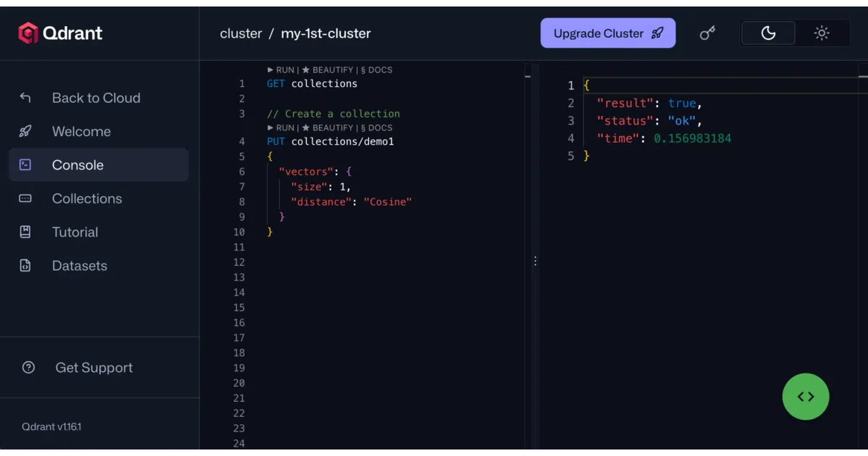Click the Upgrade Cluster button
The width and height of the screenshot is (868, 456).
[x=608, y=33]
